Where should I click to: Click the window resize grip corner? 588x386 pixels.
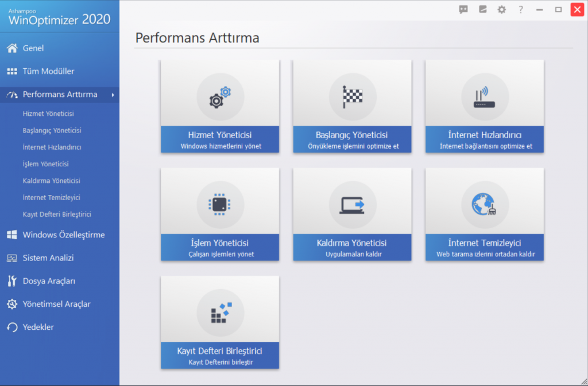(x=584, y=382)
